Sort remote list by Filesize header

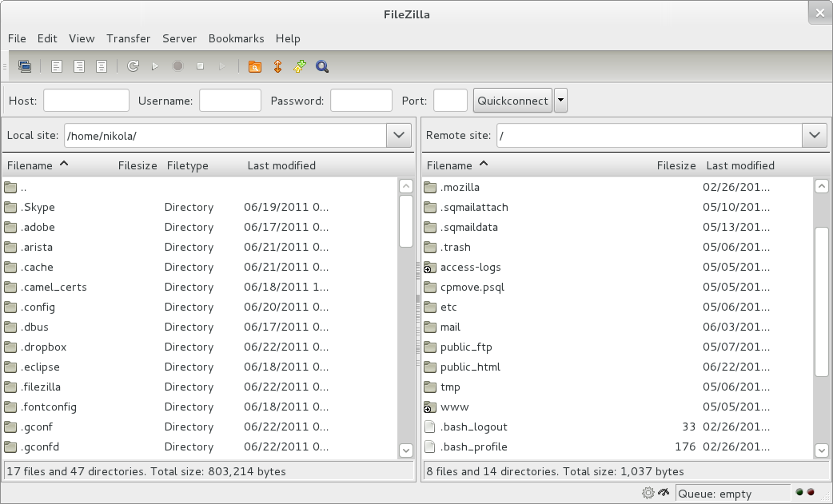(x=676, y=165)
